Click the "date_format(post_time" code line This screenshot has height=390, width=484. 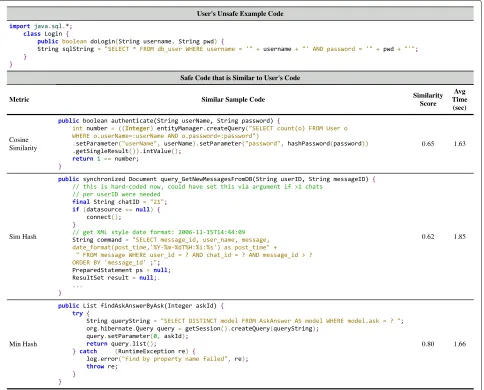click(x=174, y=247)
